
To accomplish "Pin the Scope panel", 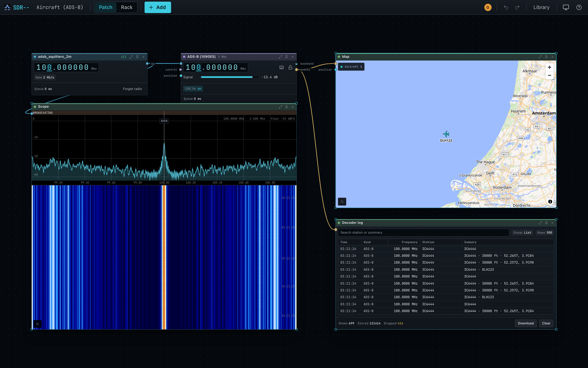I will 286,107.
